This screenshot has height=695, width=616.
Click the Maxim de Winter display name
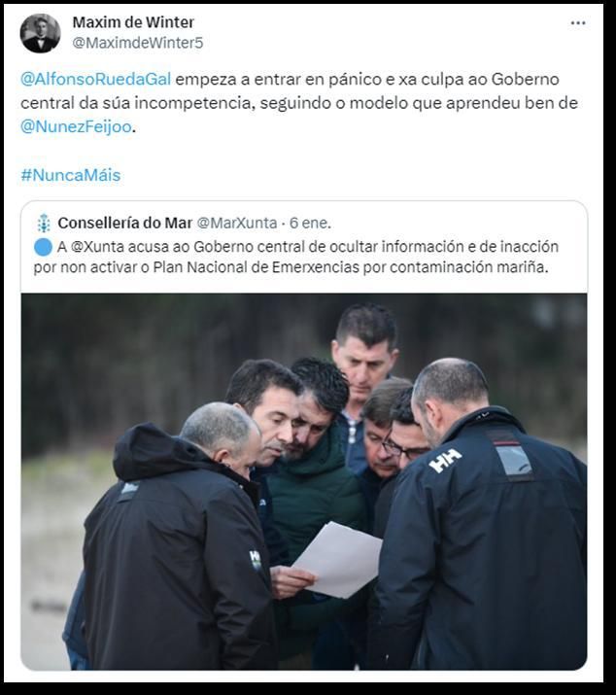133,22
